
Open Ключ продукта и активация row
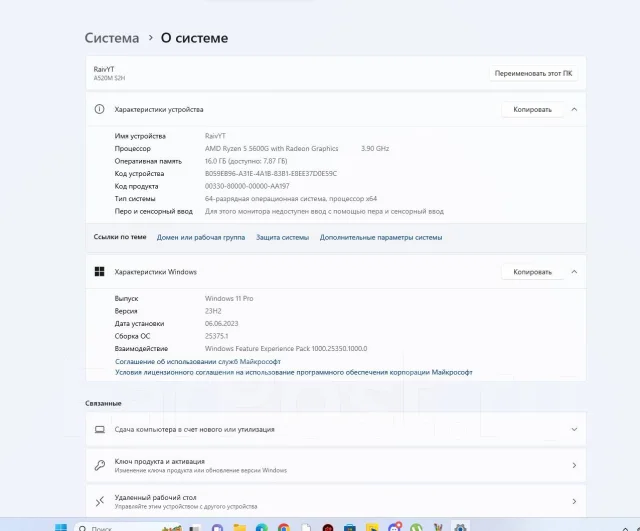click(336, 465)
